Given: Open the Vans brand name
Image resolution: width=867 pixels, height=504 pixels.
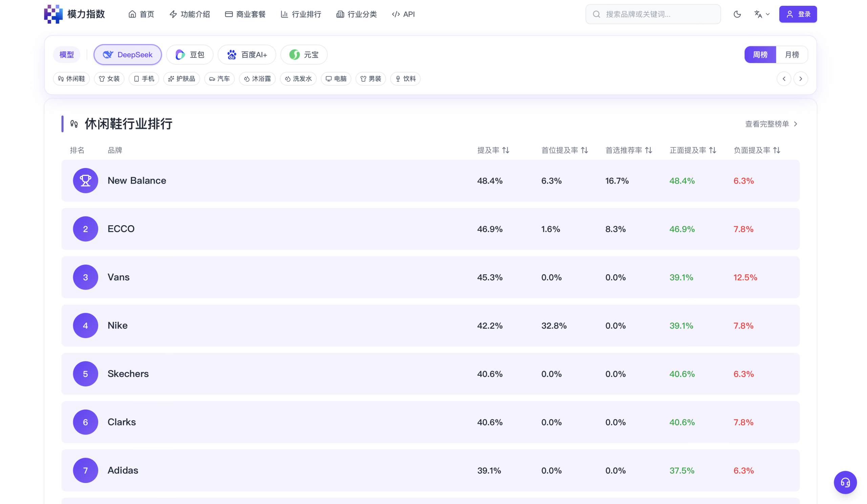Looking at the screenshot, I should pos(119,277).
